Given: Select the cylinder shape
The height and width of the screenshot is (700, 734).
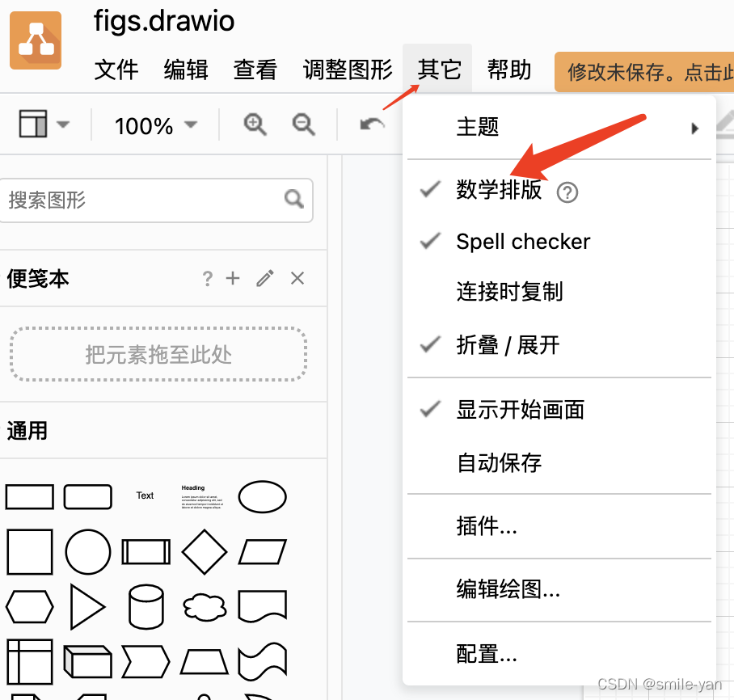Looking at the screenshot, I should coord(146,607).
